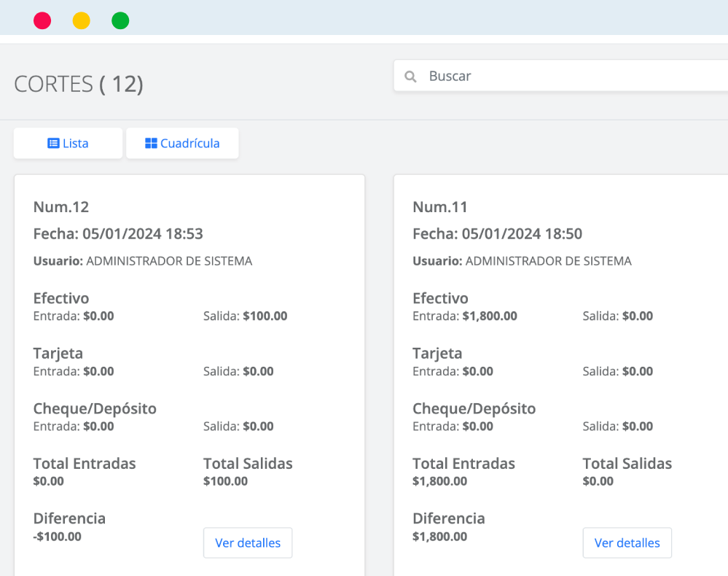Click the grid icon on the Cuadrícula button
728x576 pixels.
(151, 143)
